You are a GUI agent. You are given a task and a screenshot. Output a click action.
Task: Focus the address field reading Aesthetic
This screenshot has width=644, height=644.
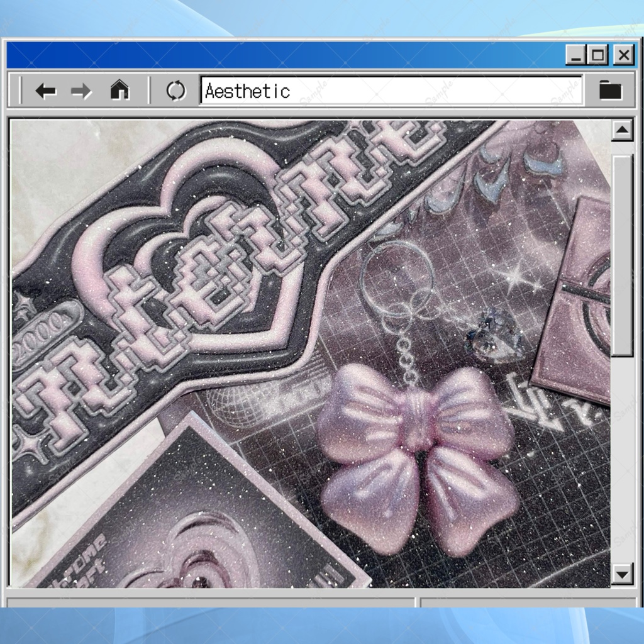(x=391, y=91)
